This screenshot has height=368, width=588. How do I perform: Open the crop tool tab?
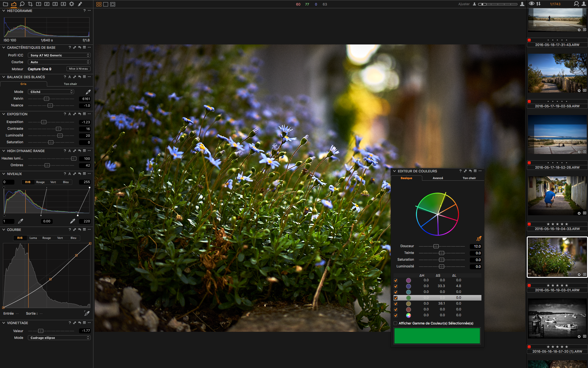30,4
